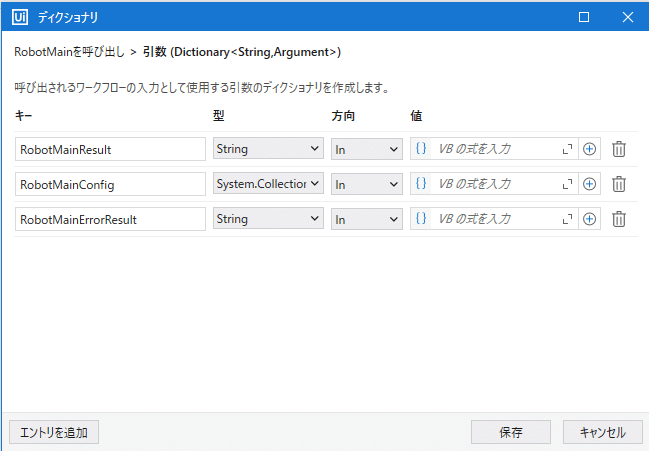Open the System.Collection type dropdown for RobotMainConfig
This screenshot has height=451, width=649.
click(268, 183)
